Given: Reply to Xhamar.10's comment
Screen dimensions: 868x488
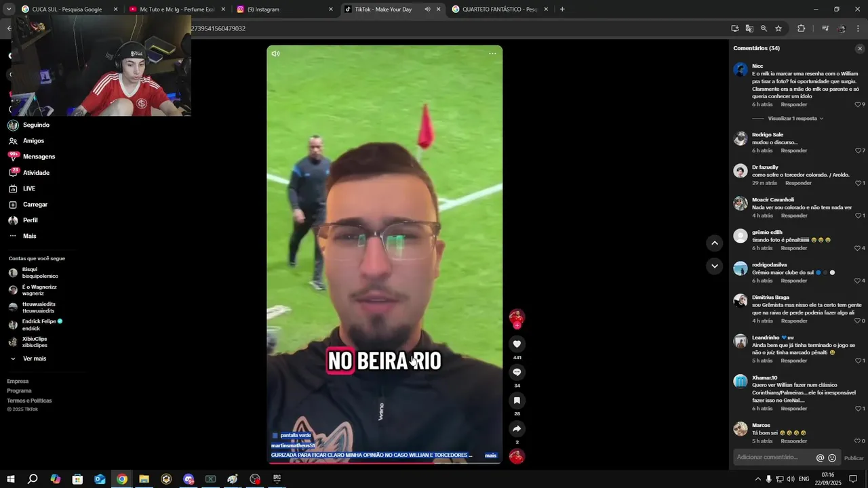Looking at the screenshot, I should pyautogui.click(x=793, y=409).
